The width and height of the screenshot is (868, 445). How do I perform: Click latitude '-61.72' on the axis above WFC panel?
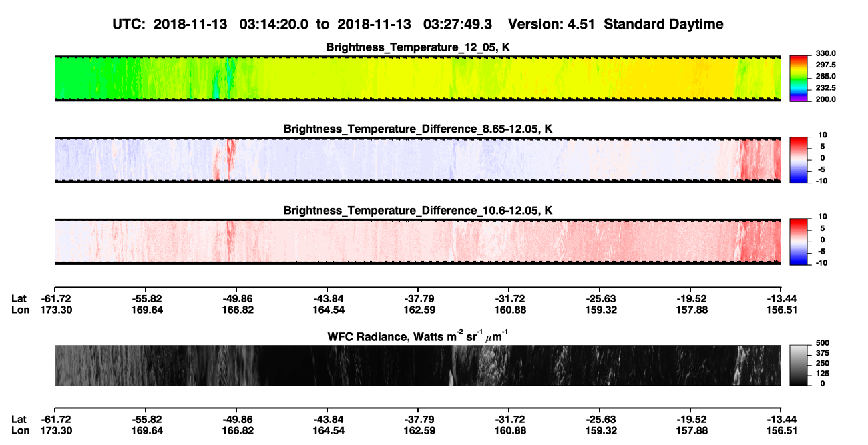point(55,298)
